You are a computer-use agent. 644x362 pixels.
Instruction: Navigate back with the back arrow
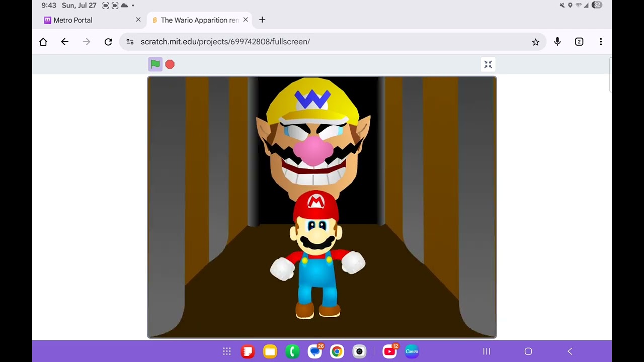pyautogui.click(x=65, y=42)
